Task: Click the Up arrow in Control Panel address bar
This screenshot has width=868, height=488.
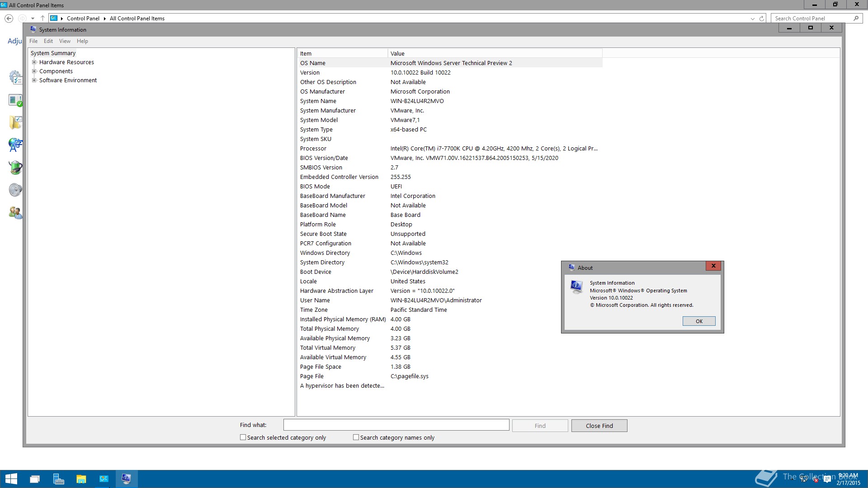Action: pyautogui.click(x=42, y=19)
